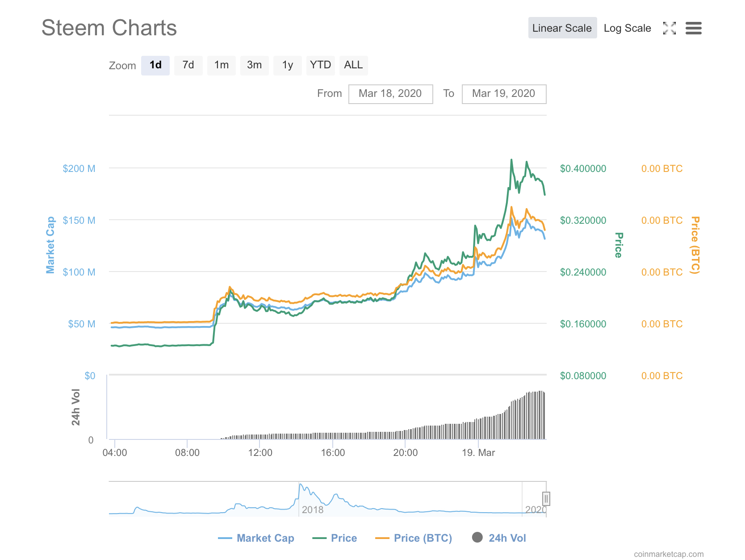Select the 1d zoom range
Screen dimensions: 745x560
pyautogui.click(x=155, y=65)
